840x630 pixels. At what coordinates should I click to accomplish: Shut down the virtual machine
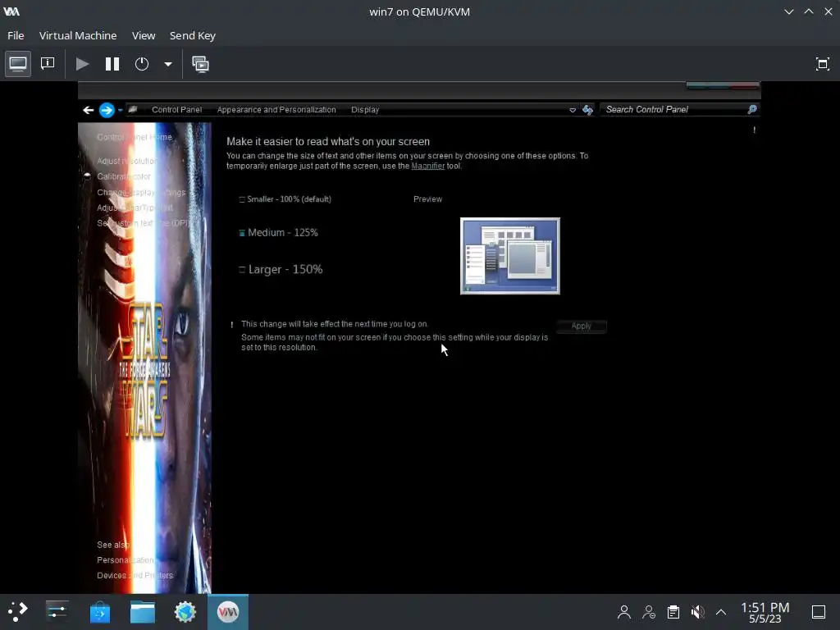142,64
